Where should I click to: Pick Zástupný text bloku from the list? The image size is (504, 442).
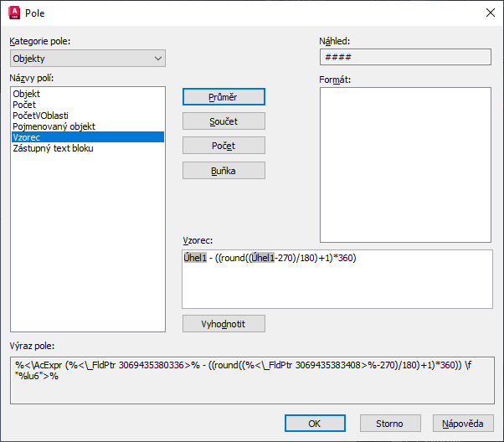pyautogui.click(x=53, y=148)
